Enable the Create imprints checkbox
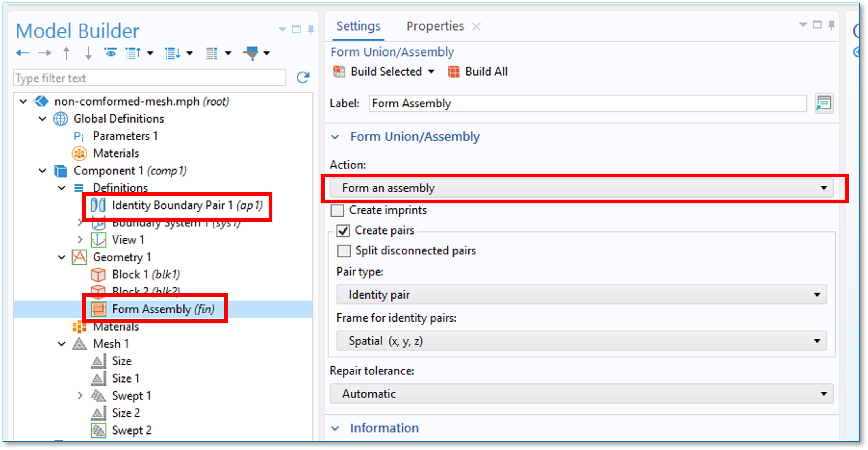This screenshot has height=450, width=868. click(337, 210)
